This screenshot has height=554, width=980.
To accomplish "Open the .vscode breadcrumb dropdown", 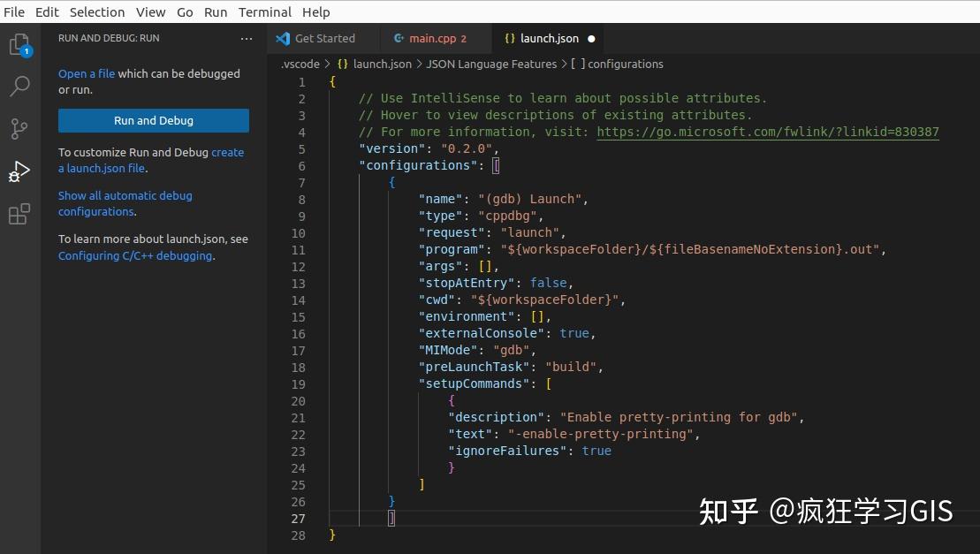I will [x=300, y=64].
